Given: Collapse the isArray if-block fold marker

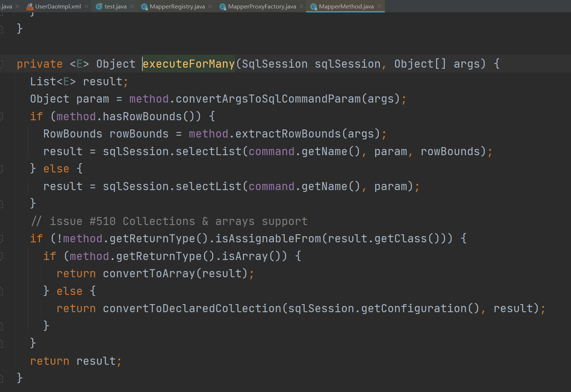Looking at the screenshot, I should coord(1,257).
